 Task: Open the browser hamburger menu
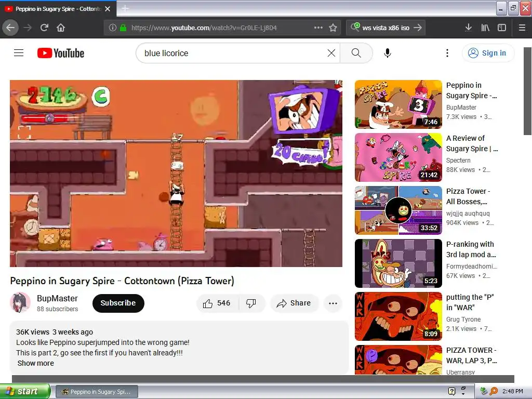pos(522,28)
